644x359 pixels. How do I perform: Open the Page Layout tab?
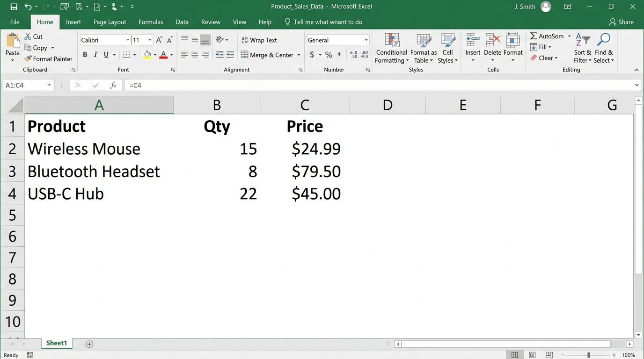[110, 22]
